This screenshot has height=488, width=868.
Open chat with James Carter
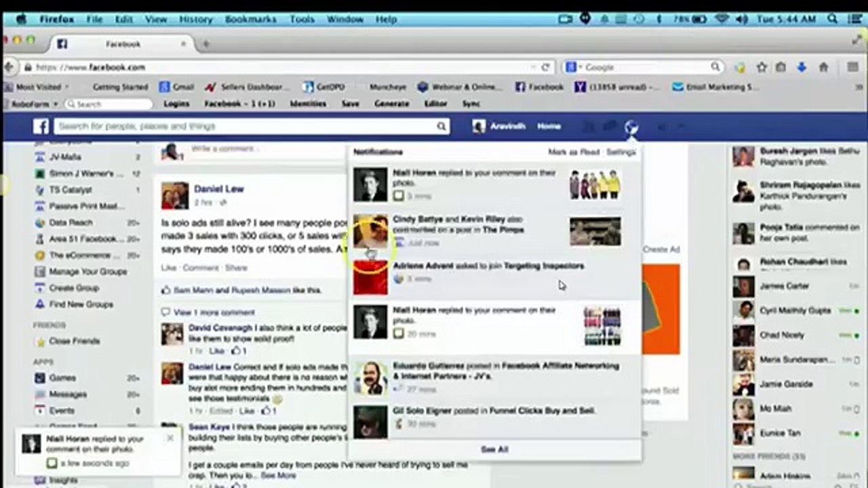[796, 286]
